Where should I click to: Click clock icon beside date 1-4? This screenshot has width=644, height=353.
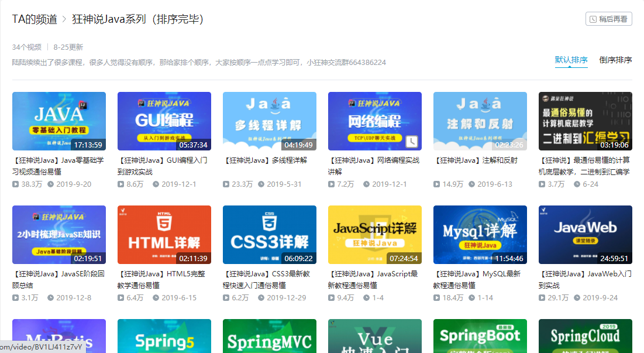pos(366,297)
